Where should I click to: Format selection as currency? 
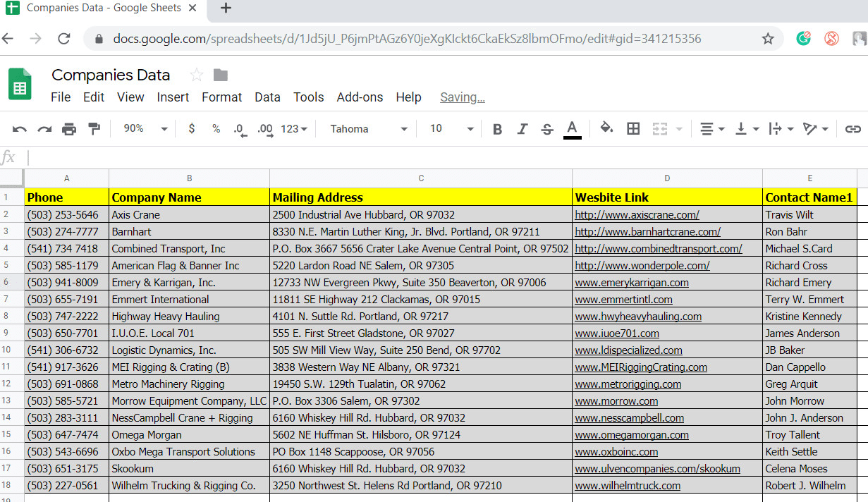(x=190, y=129)
